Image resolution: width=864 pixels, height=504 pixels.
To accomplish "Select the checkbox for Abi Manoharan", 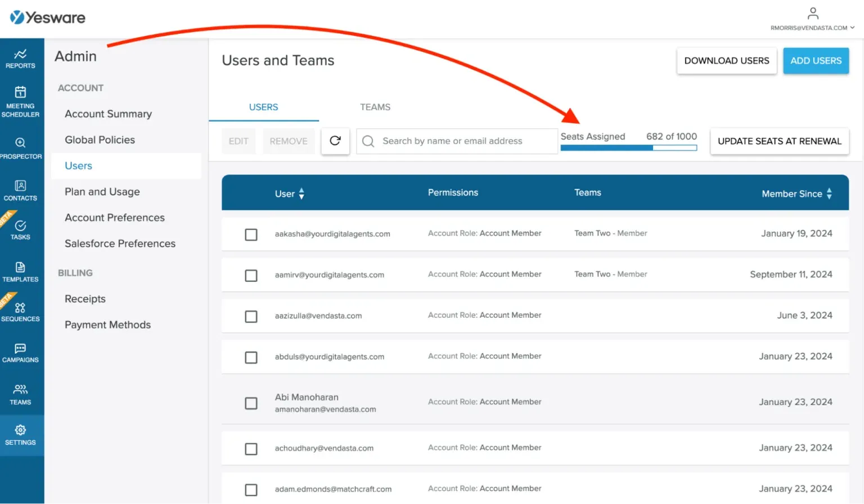I will click(251, 403).
